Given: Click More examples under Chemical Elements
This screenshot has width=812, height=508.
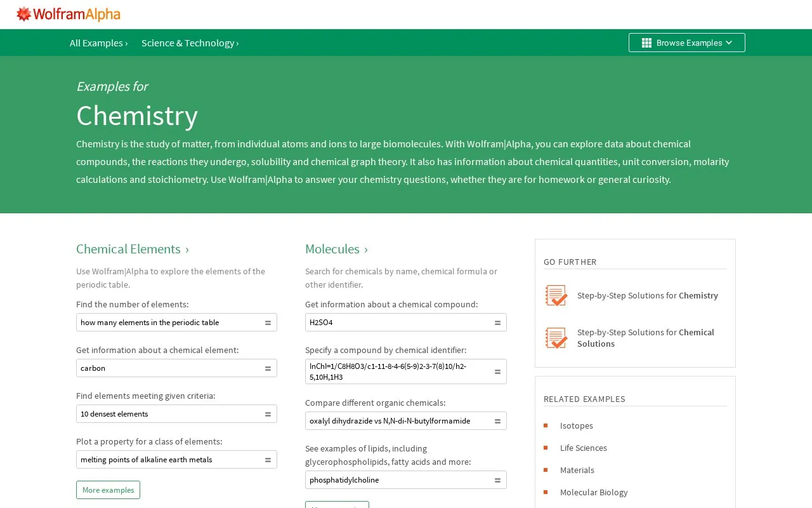Looking at the screenshot, I should click(108, 490).
